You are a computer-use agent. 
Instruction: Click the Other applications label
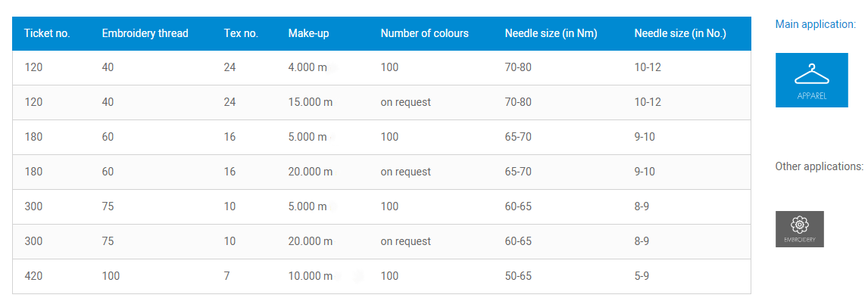click(820, 166)
